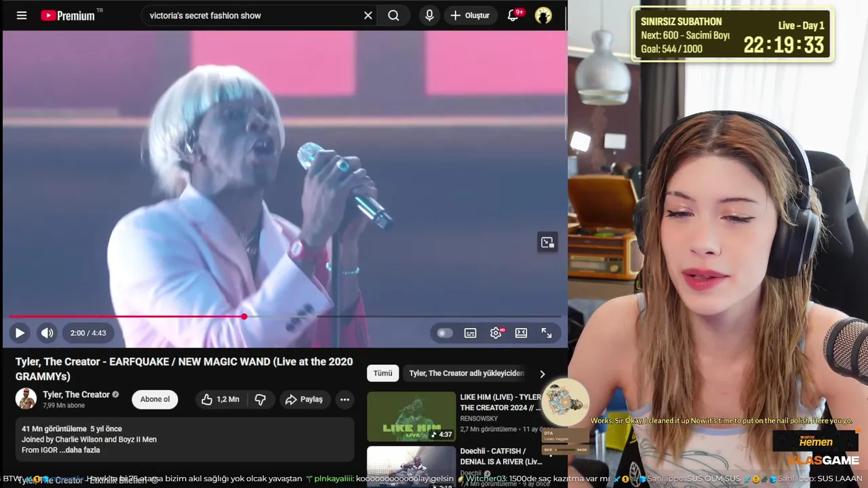Clear the search box with X

click(368, 15)
